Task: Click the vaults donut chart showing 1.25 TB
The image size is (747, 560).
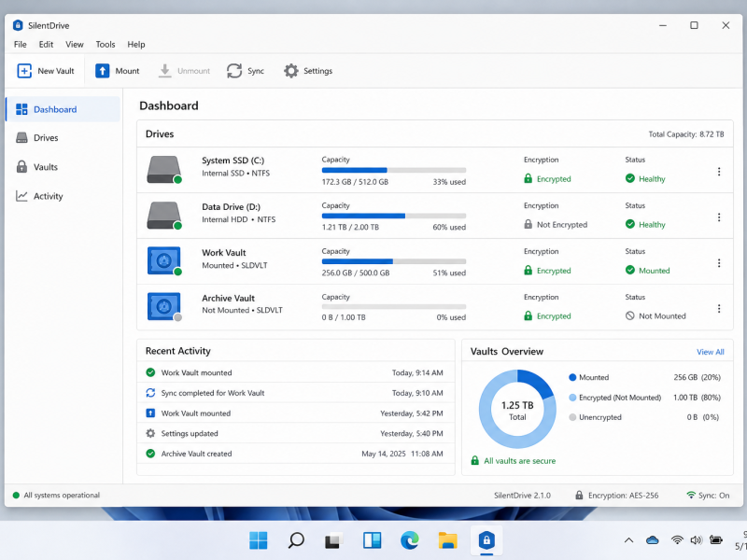Action: (x=517, y=409)
